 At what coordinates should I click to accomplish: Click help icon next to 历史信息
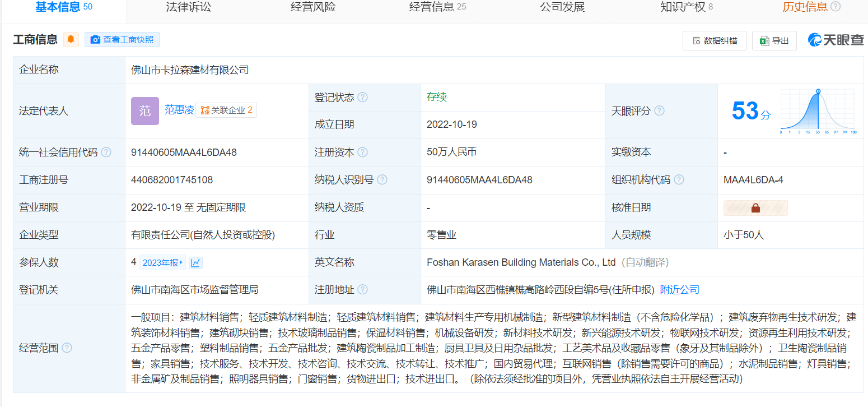coord(836,7)
